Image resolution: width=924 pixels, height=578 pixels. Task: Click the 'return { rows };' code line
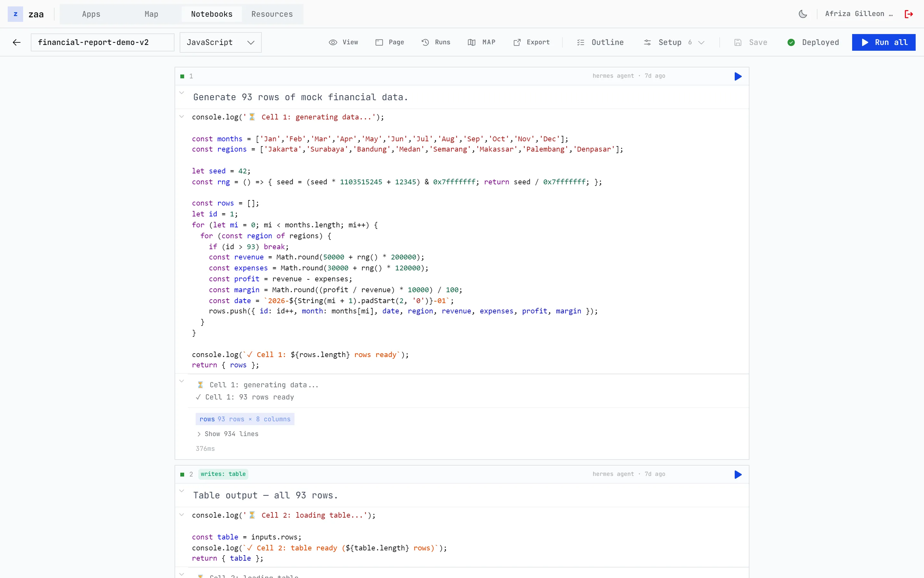pos(225,365)
